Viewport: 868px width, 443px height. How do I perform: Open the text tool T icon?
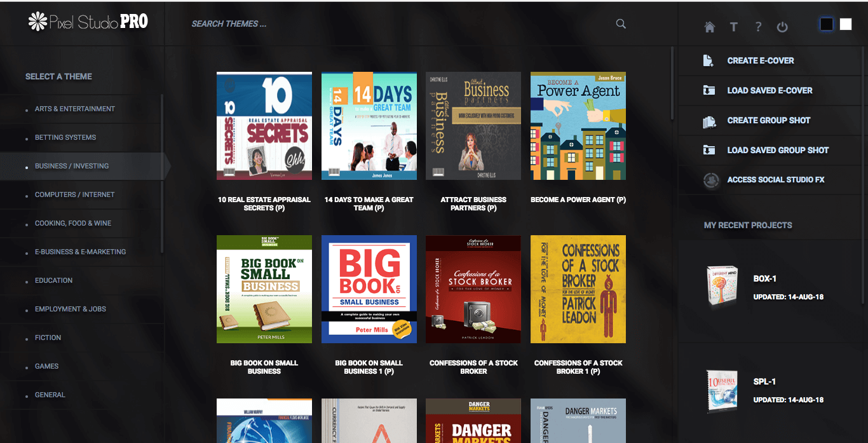click(734, 27)
